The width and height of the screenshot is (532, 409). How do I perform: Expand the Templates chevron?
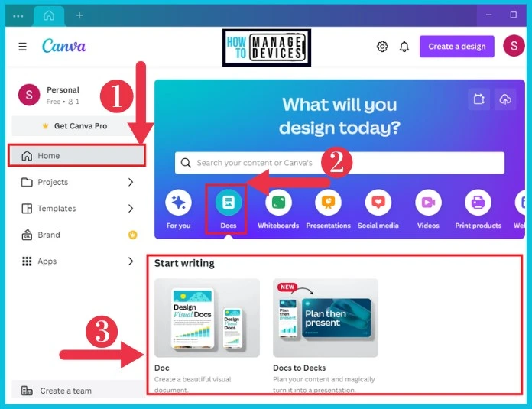pyautogui.click(x=131, y=209)
